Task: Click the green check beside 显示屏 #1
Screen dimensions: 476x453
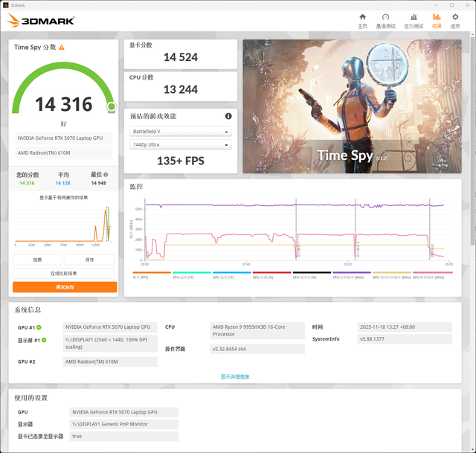Action: click(x=44, y=340)
